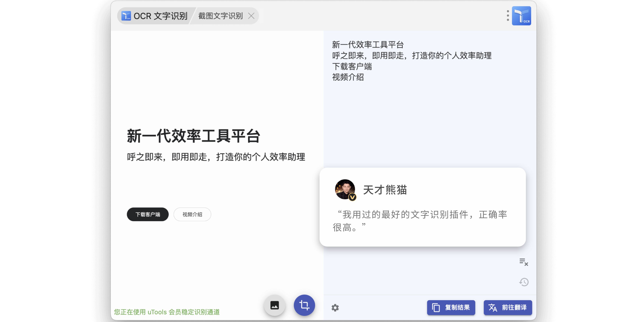Screen dimensions: 644x322
Task: Open the image file picker icon
Action: click(x=274, y=305)
